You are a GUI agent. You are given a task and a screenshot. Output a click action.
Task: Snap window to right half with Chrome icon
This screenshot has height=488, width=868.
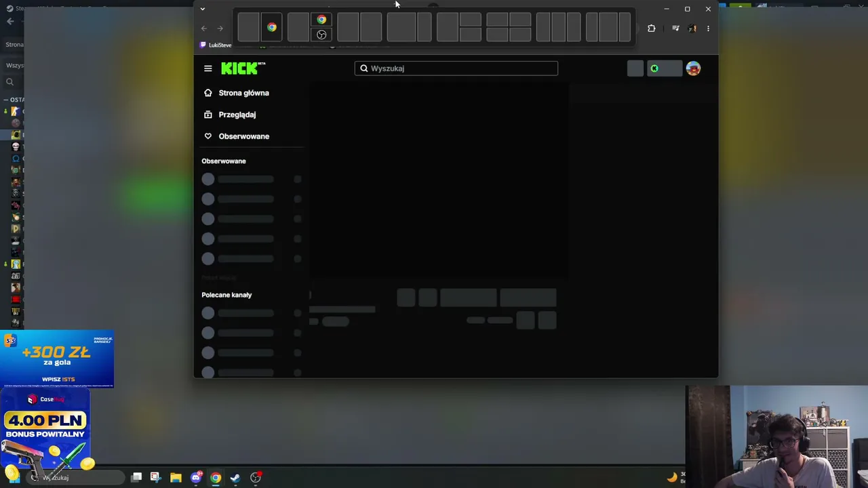click(x=271, y=27)
